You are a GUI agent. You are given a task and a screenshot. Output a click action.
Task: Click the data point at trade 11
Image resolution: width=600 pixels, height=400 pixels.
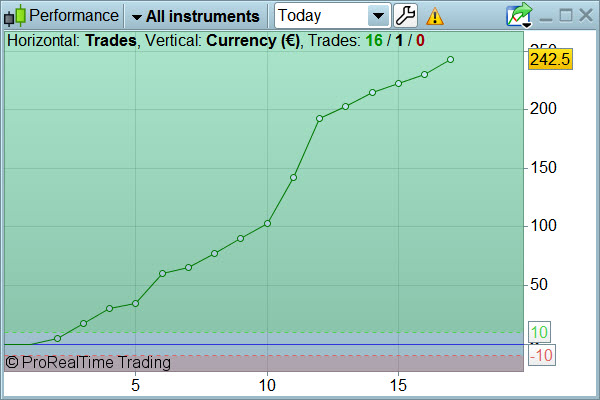pos(293,177)
